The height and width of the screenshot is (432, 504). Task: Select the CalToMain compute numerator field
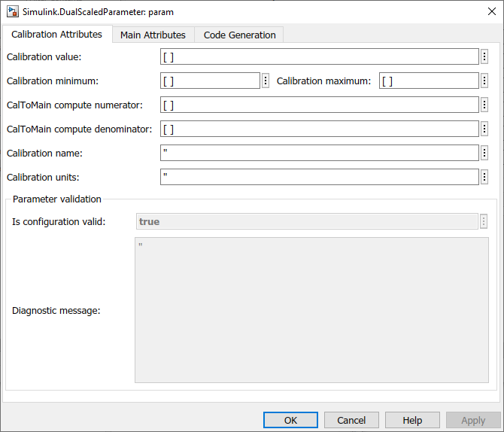319,105
